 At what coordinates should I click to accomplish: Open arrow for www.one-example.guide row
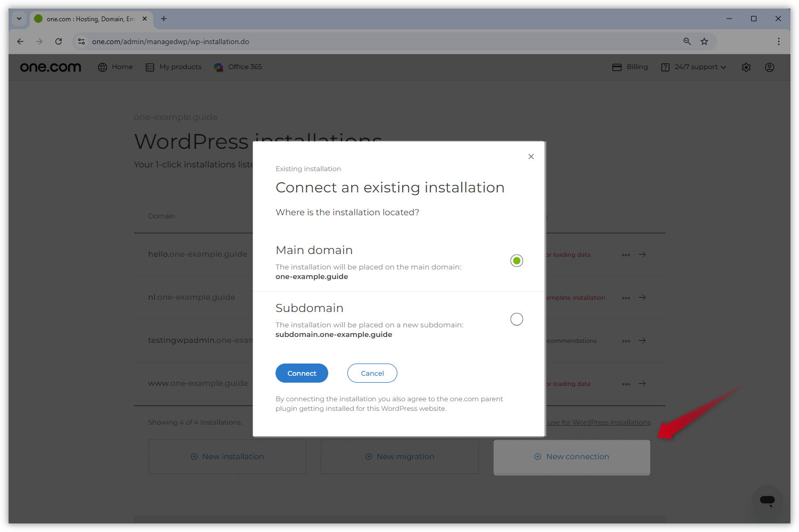pyautogui.click(x=643, y=384)
